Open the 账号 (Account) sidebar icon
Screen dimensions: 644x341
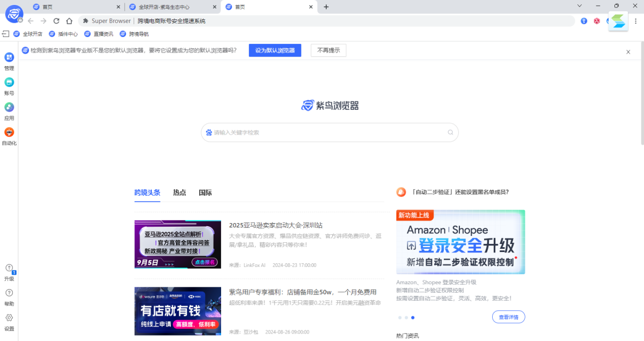9,83
